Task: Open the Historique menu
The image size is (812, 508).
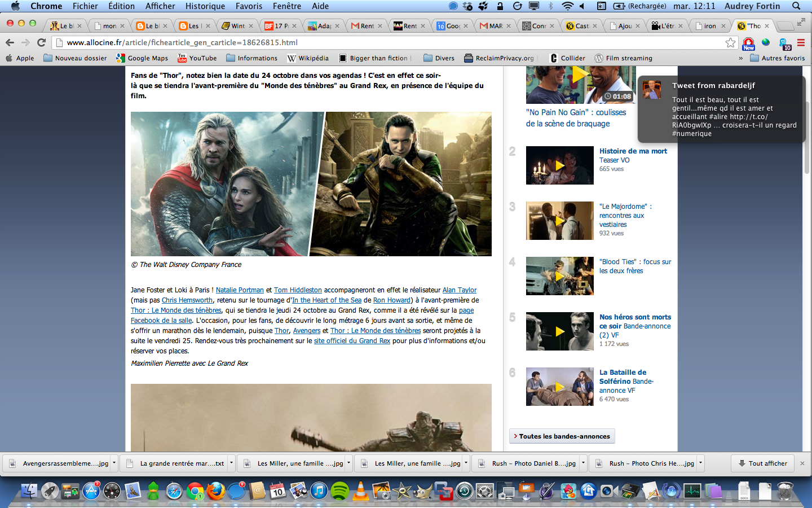Action: point(205,6)
